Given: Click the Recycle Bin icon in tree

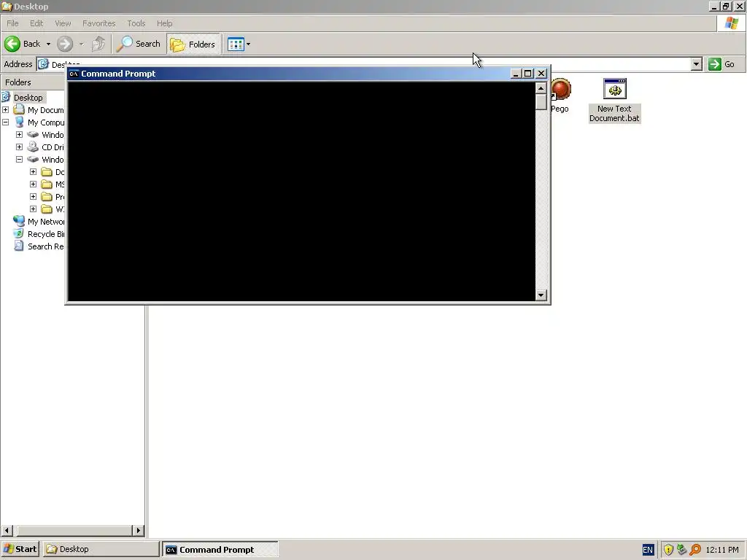Looking at the screenshot, I should pos(19,233).
